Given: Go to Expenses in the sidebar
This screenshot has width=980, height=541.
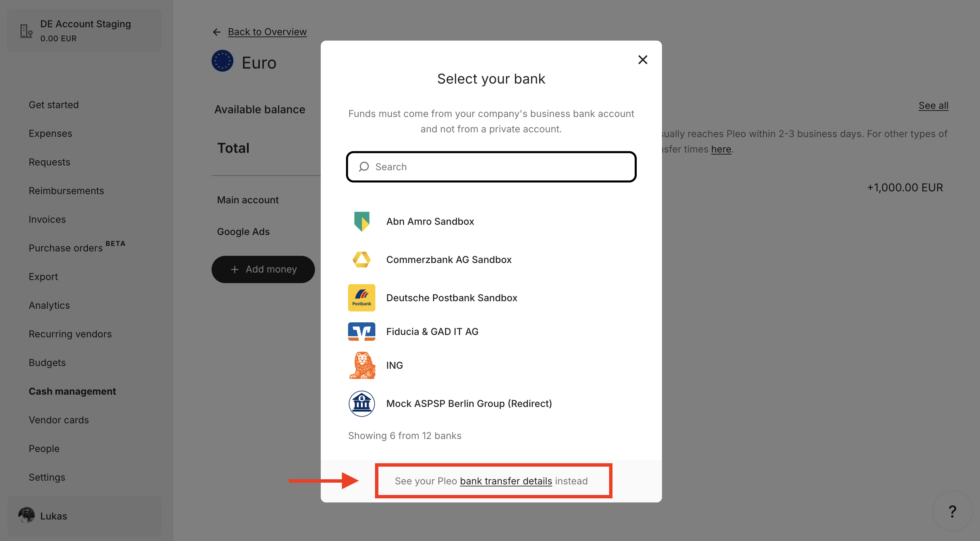Looking at the screenshot, I should [x=50, y=133].
